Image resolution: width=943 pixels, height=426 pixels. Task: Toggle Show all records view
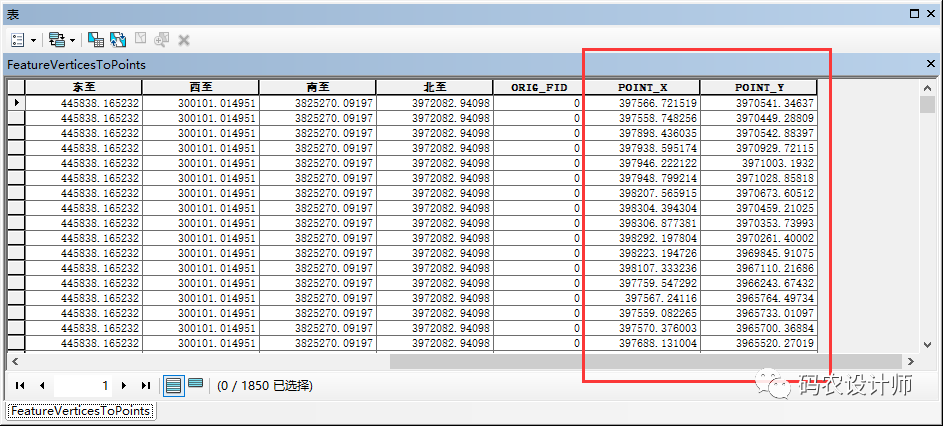click(173, 385)
